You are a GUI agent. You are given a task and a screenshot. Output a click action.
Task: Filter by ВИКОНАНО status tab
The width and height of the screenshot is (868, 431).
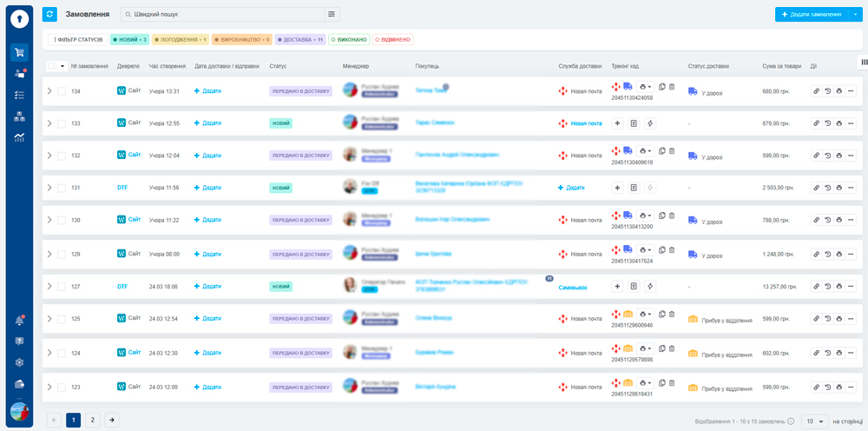pos(349,40)
